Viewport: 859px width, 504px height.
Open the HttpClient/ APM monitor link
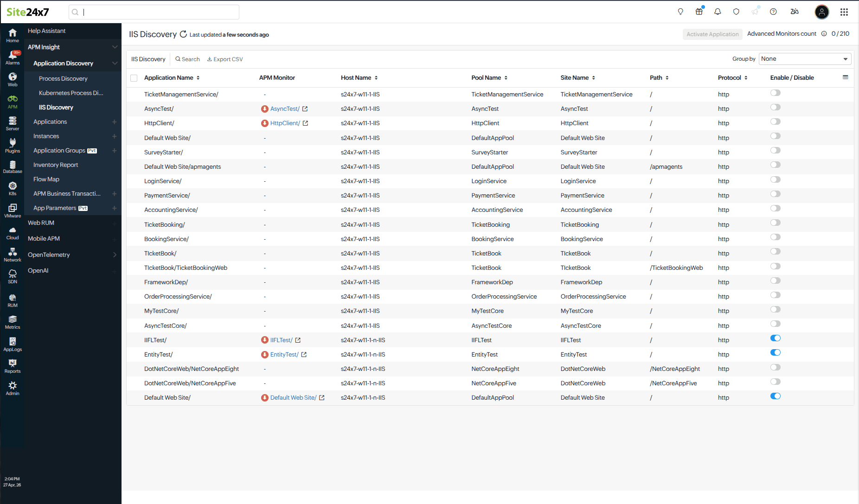coord(285,123)
